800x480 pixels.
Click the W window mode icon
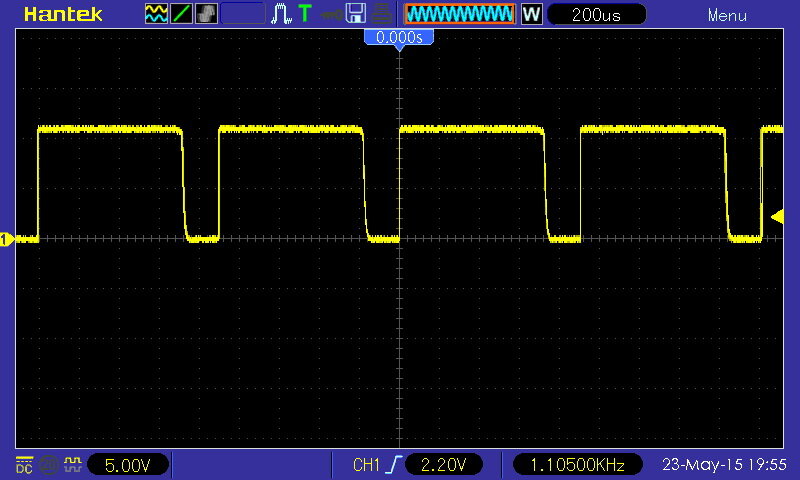[x=532, y=14]
